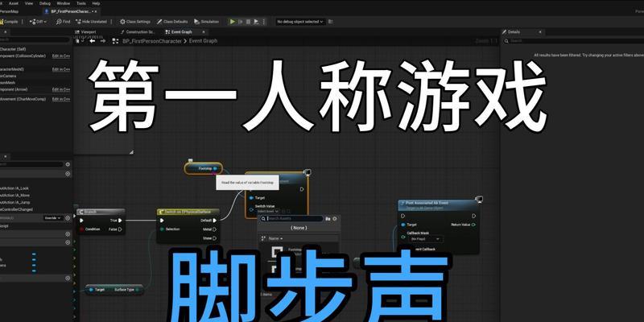Viewport: 644px width, 322px height.
Task: Open the View menu
Action: [x=29, y=3]
